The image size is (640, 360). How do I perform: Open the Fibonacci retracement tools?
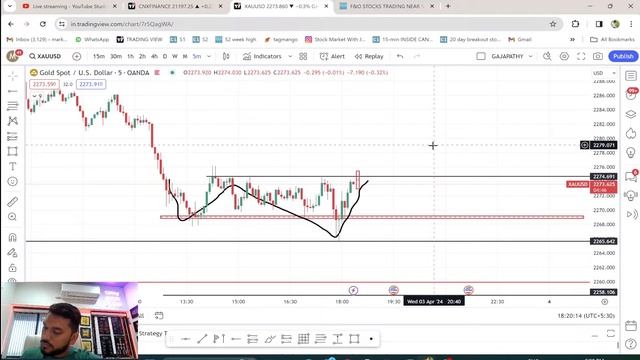12,106
